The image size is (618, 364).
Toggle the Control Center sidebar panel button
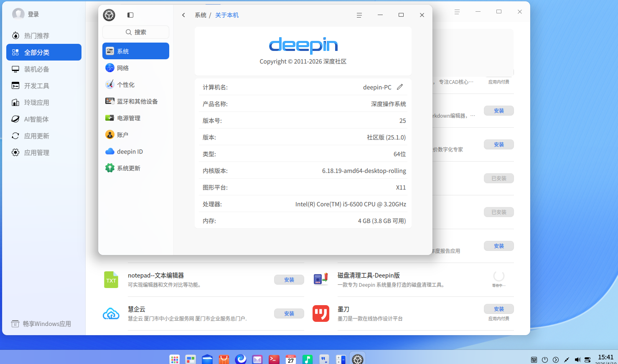[130, 15]
